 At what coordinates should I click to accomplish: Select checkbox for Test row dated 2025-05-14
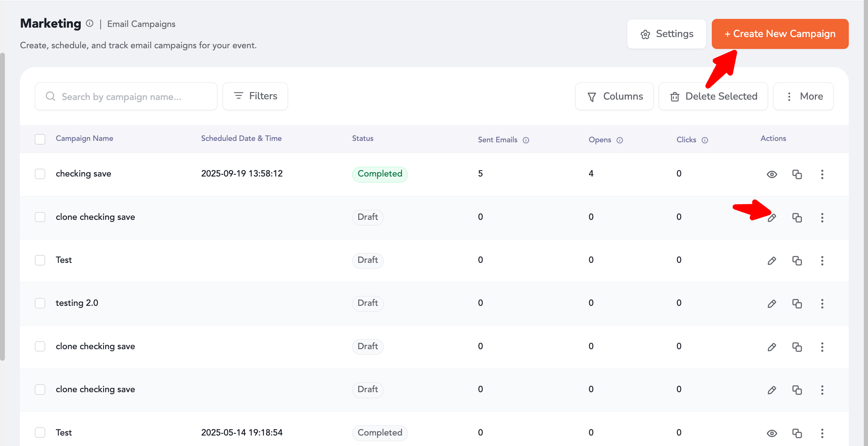pos(40,432)
